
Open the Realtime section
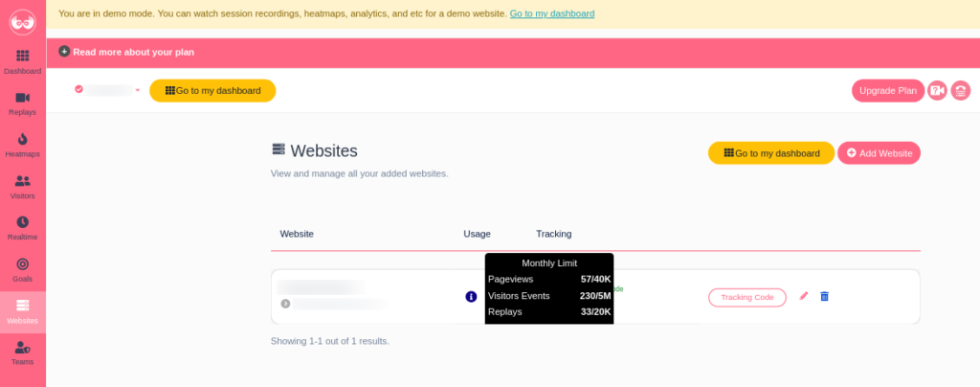(x=23, y=228)
